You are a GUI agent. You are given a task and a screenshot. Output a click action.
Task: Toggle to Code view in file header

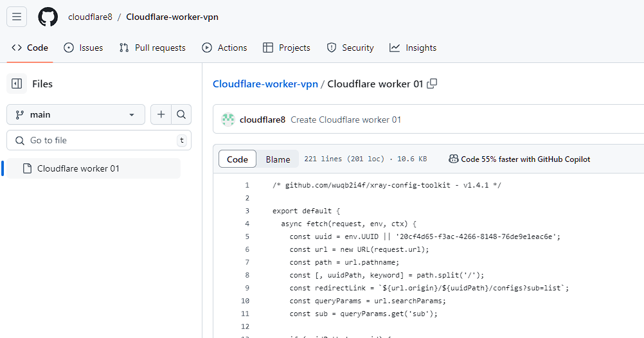pos(237,159)
